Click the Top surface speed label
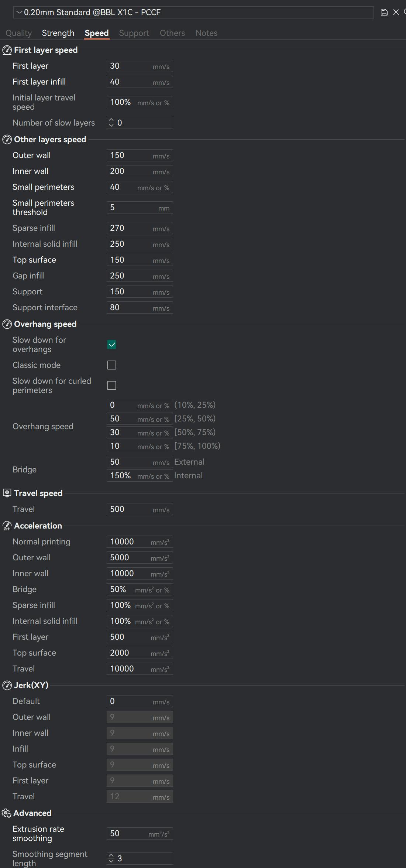This screenshot has height=868, width=406. pos(34,260)
